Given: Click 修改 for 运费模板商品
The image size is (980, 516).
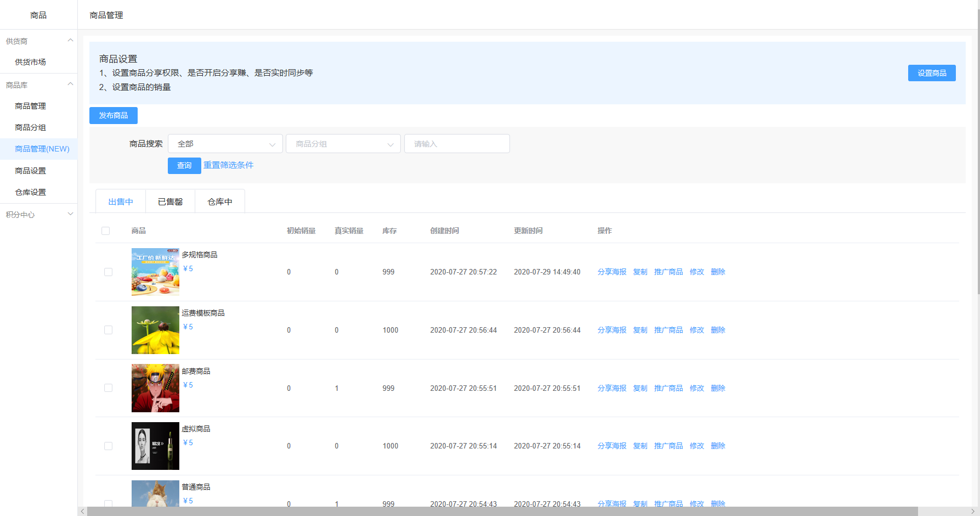Looking at the screenshot, I should tap(697, 330).
